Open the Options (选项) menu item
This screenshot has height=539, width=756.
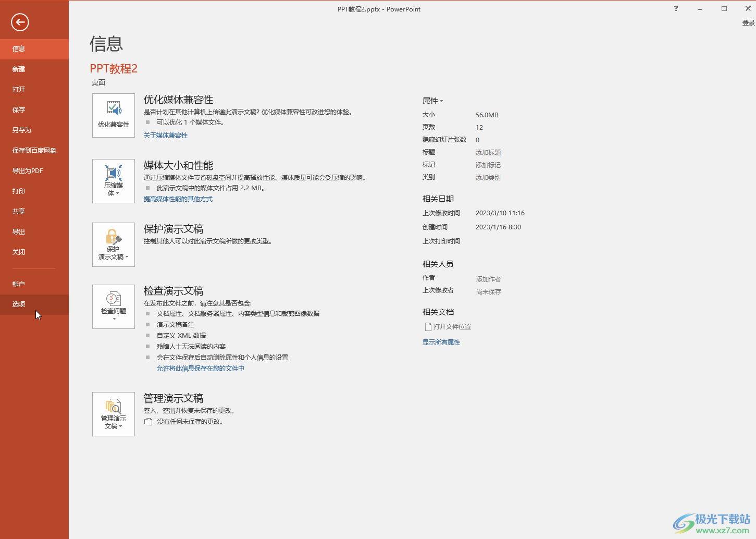[x=34, y=304]
